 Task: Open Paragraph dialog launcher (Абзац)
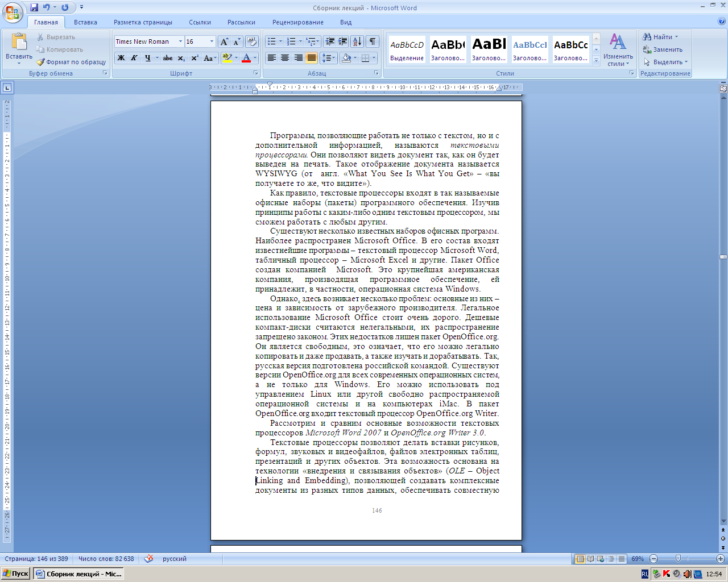click(377, 73)
